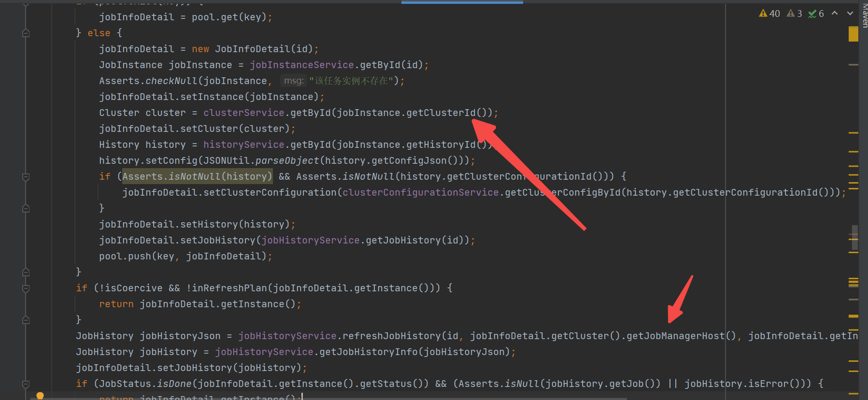Collapse the 'if (!isCoercive' block fold marker
This screenshot has width=868, height=400.
[x=26, y=288]
